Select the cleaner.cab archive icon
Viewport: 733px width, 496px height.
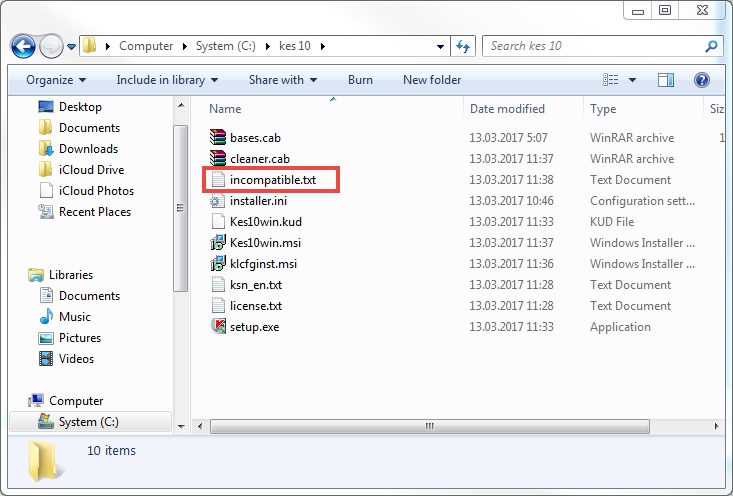click(x=218, y=158)
